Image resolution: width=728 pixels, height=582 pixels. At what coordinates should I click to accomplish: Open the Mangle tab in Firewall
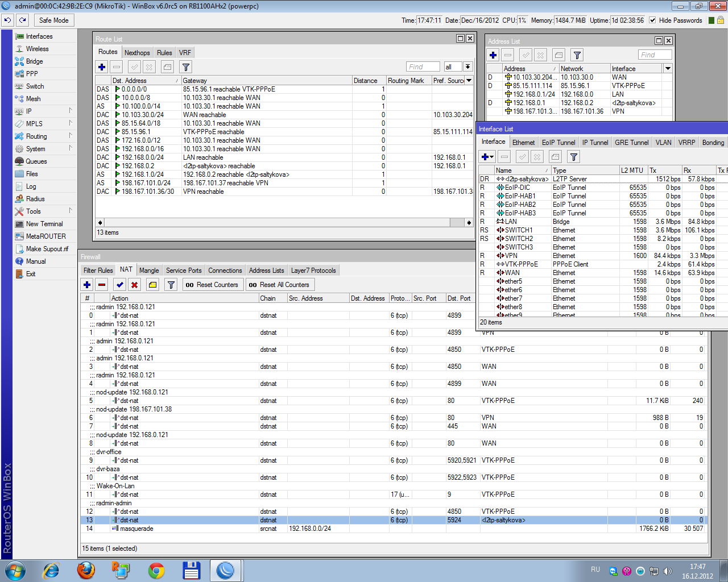[149, 271]
